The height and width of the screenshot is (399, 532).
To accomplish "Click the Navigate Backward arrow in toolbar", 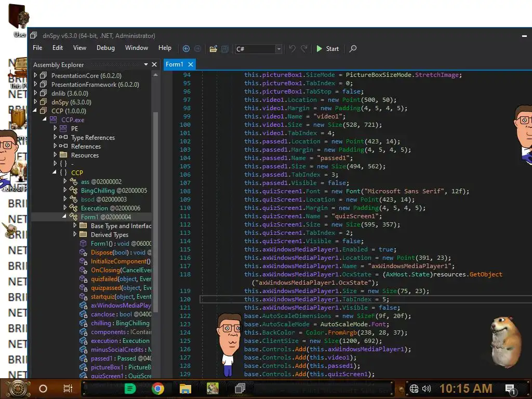I will pyautogui.click(x=186, y=48).
